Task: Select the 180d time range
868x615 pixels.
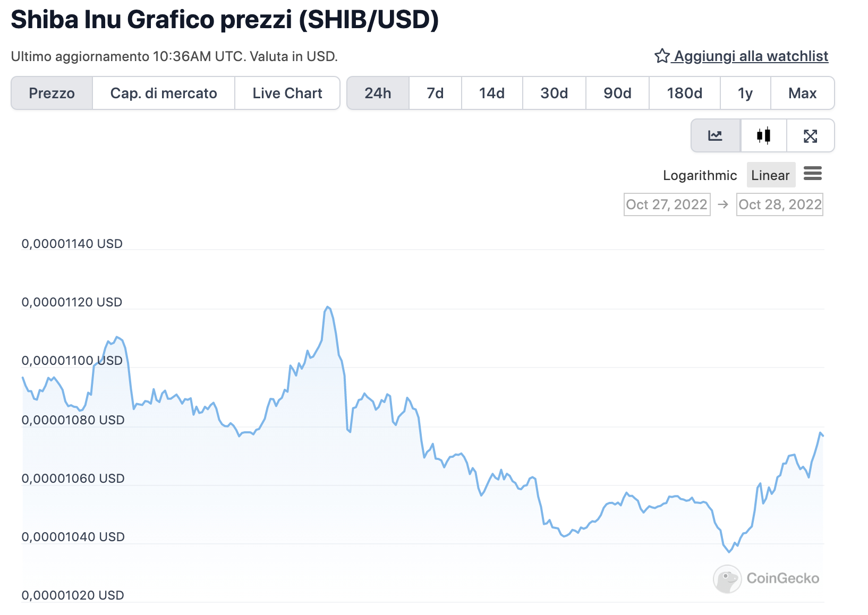Action: (x=685, y=93)
